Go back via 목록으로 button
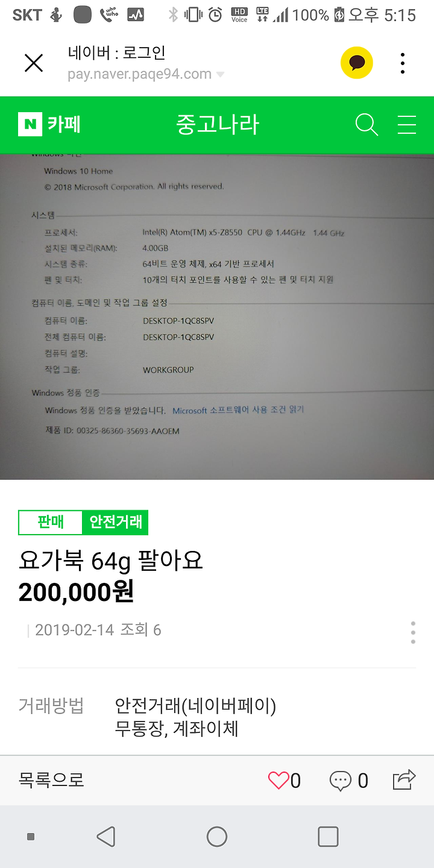This screenshot has height=868, width=434. (x=51, y=780)
